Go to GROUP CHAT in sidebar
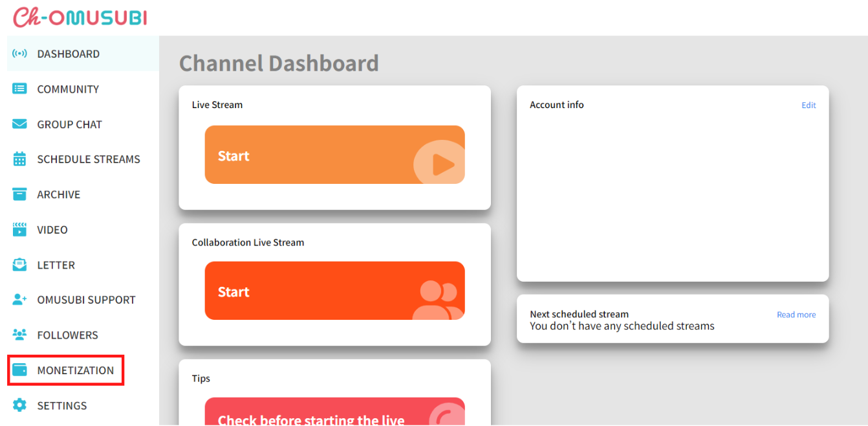 [x=83, y=124]
